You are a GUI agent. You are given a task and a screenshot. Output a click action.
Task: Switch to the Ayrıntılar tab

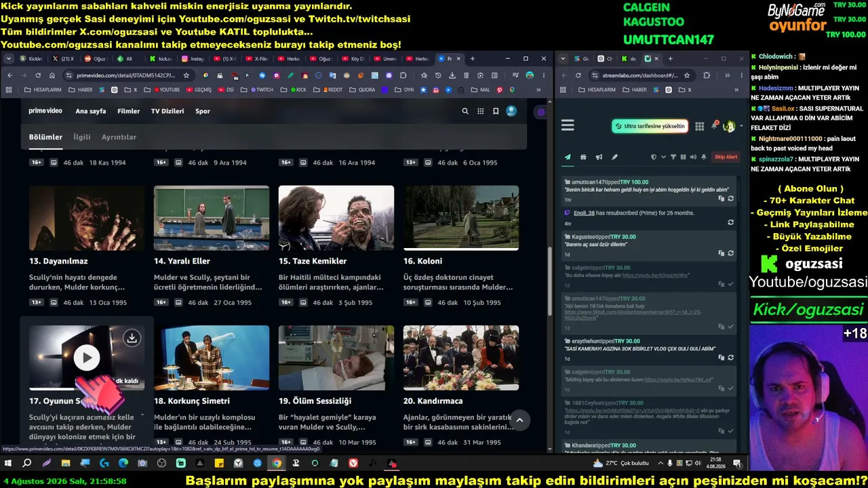click(119, 137)
